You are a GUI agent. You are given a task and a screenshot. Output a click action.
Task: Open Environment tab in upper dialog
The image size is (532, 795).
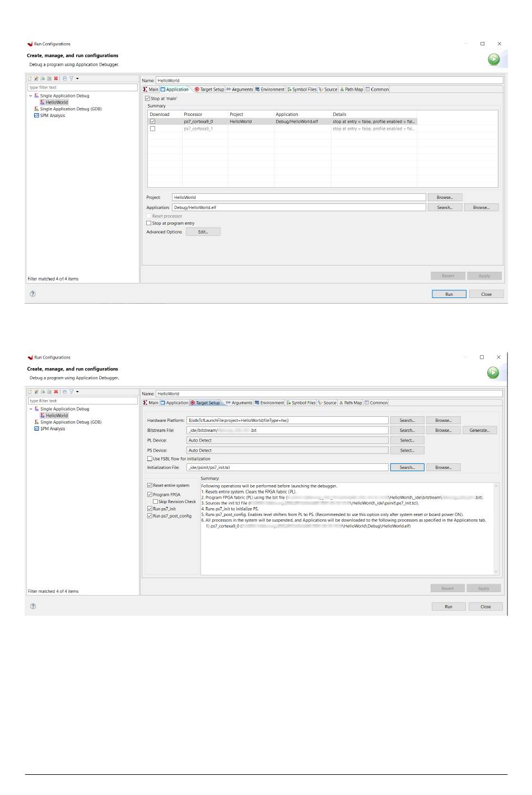pos(270,90)
